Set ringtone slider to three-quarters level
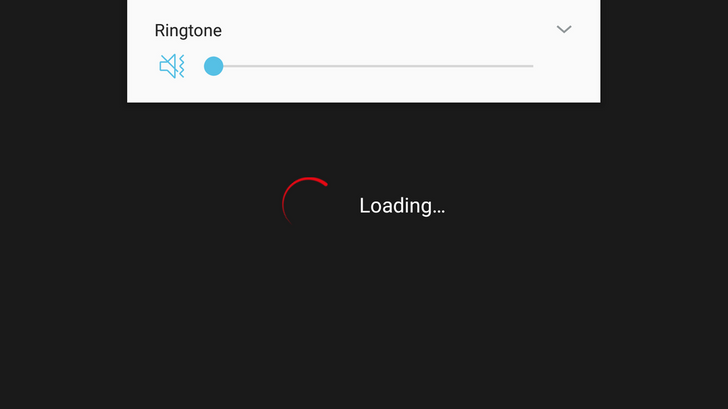This screenshot has height=409, width=728. pyautogui.click(x=453, y=66)
